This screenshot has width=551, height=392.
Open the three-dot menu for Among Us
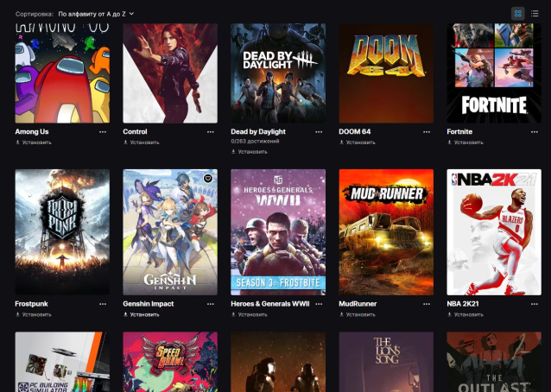point(103,132)
